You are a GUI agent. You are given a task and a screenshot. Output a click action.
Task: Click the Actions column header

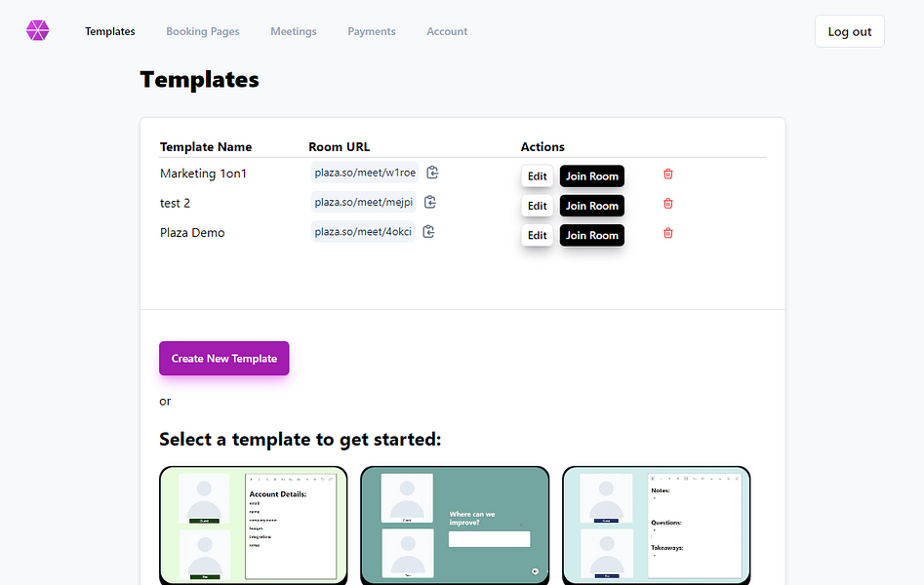click(x=542, y=146)
